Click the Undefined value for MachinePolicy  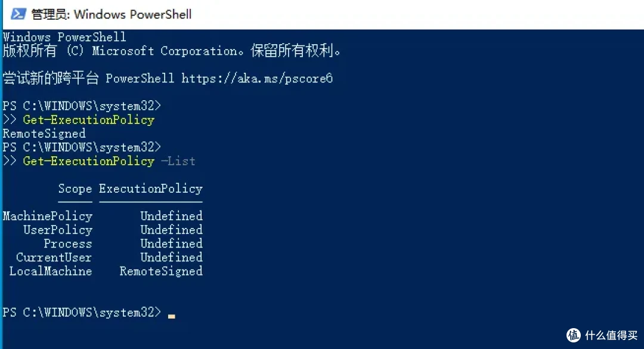[172, 216]
